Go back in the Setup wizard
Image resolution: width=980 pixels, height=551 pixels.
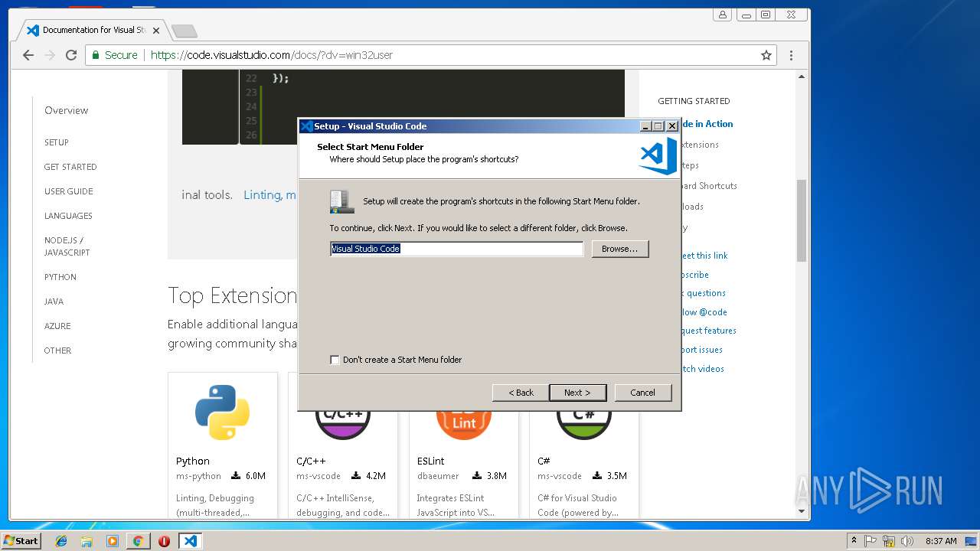point(521,393)
